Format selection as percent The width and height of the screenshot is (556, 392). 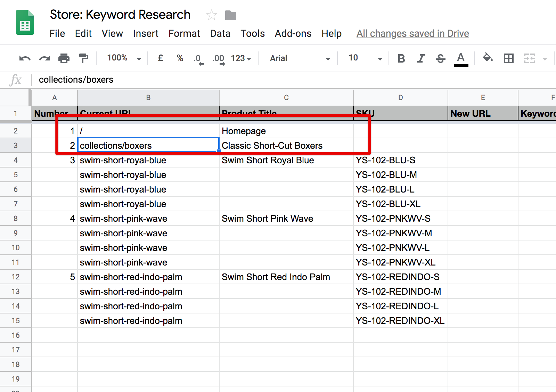(x=180, y=58)
